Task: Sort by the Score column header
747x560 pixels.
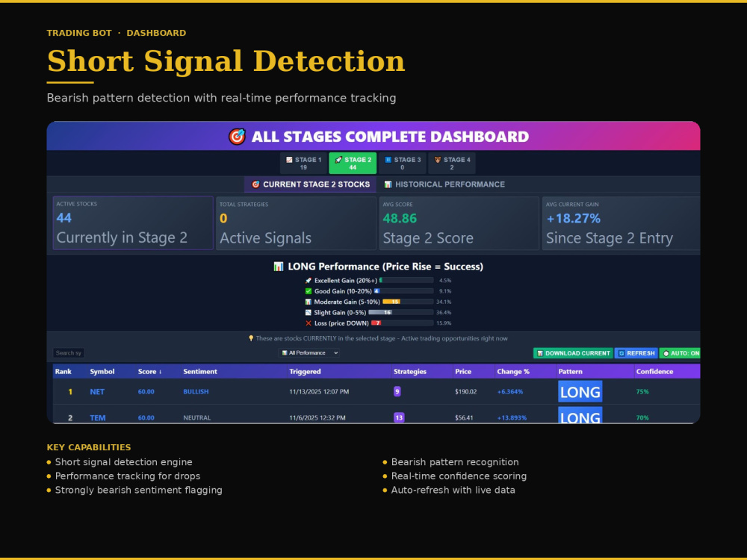Action: (150, 371)
